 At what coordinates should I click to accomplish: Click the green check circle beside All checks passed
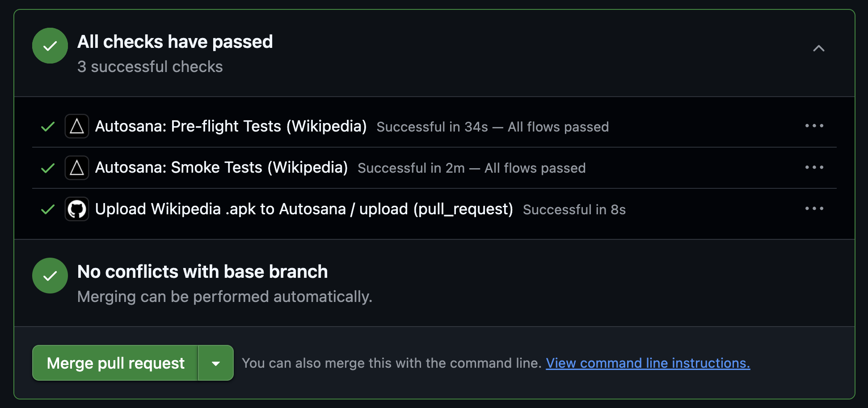[50, 45]
